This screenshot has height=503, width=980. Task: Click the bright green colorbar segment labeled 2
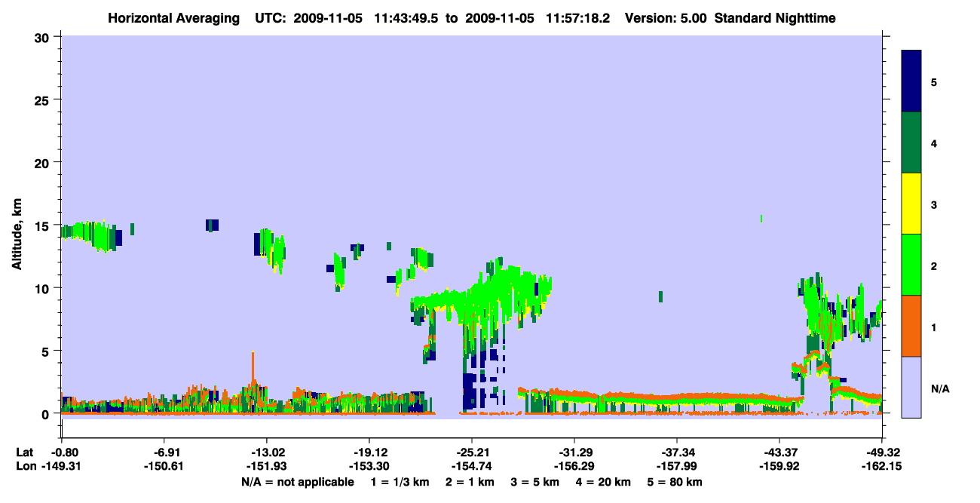click(911, 264)
